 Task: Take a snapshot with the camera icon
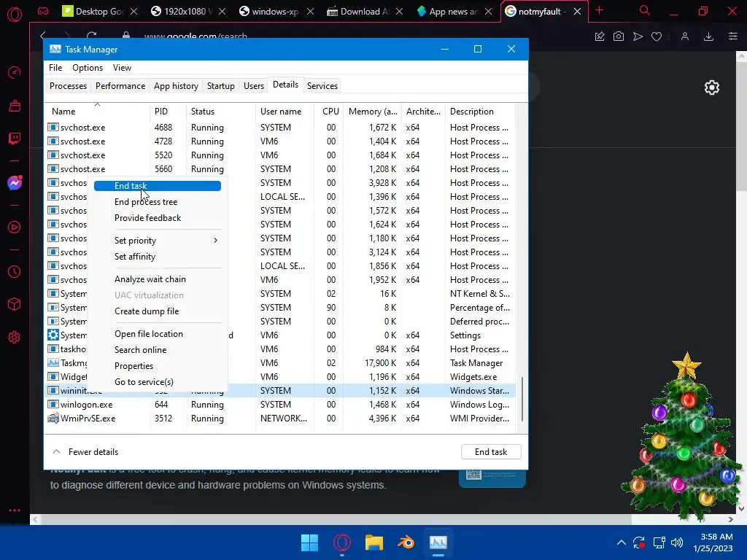coord(619,36)
